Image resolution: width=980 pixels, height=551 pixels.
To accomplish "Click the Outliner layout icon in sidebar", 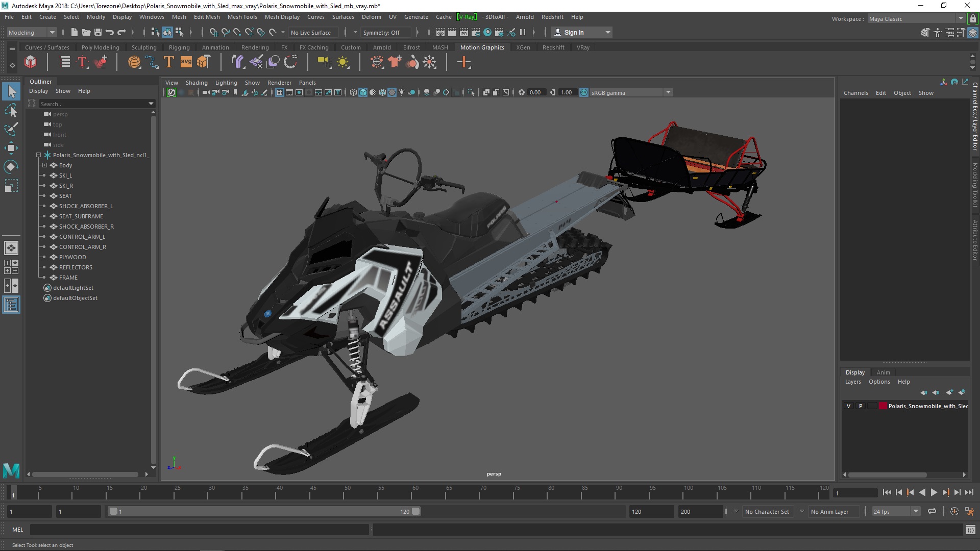I will [x=11, y=305].
